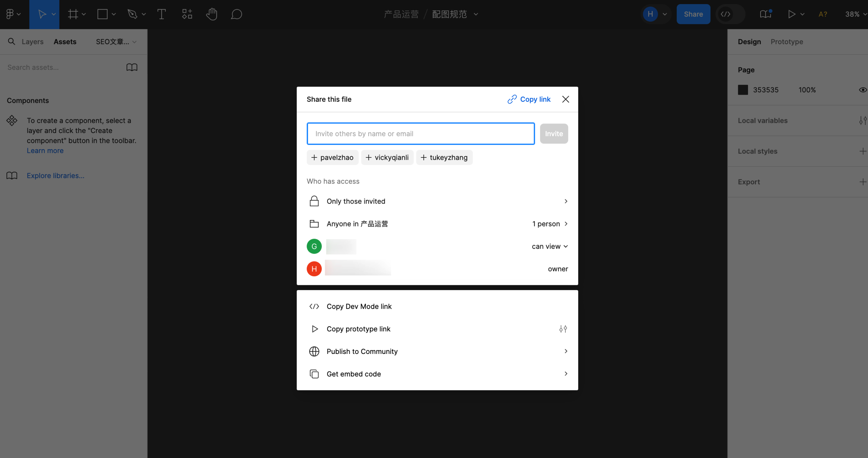Viewport: 868px width, 458px height.
Task: Add an export setting with plus icon
Action: [862, 182]
